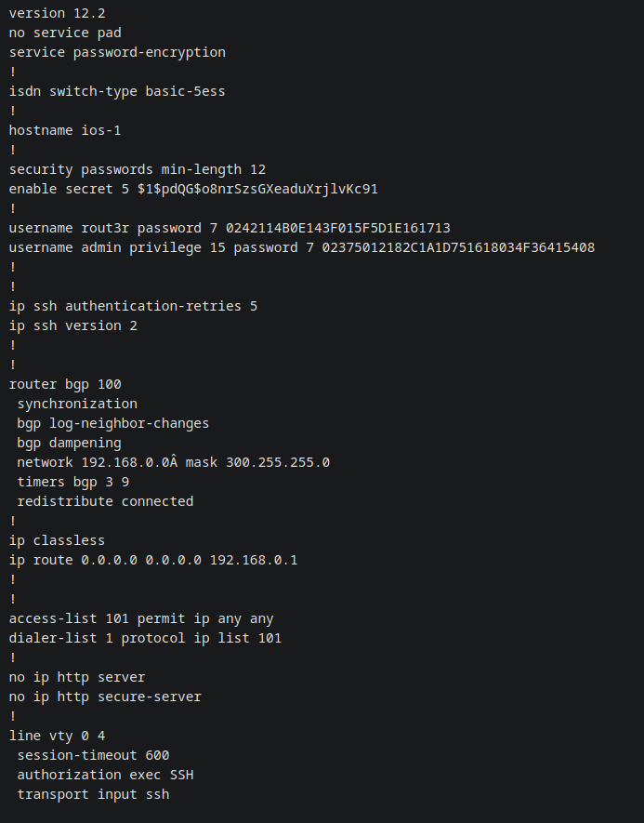Image resolution: width=644 pixels, height=823 pixels.
Task: Click the 'timers bgp 3 9' line
Action: (72, 482)
